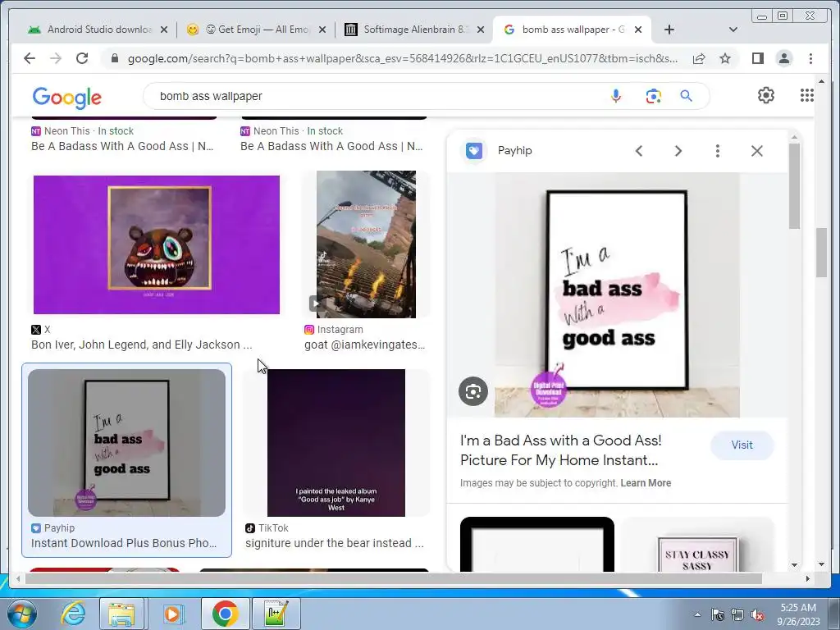Open the TikTok Kanye West thumbnail
Screen dimensions: 840x630
point(336,443)
